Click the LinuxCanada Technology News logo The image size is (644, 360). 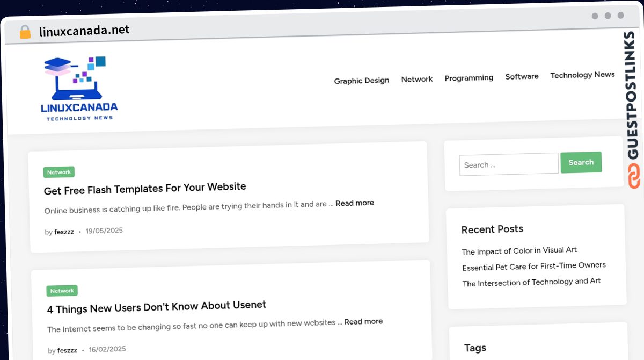tap(79, 89)
